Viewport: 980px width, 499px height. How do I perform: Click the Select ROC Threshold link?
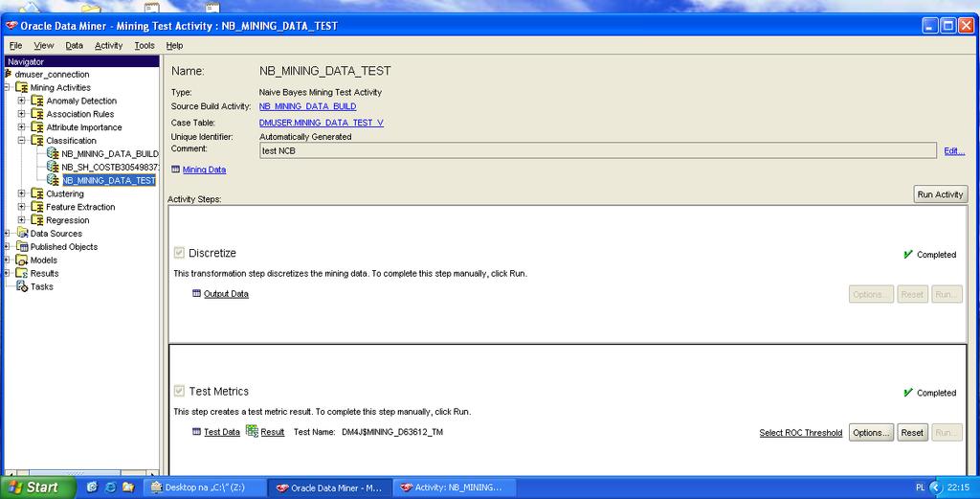click(801, 433)
